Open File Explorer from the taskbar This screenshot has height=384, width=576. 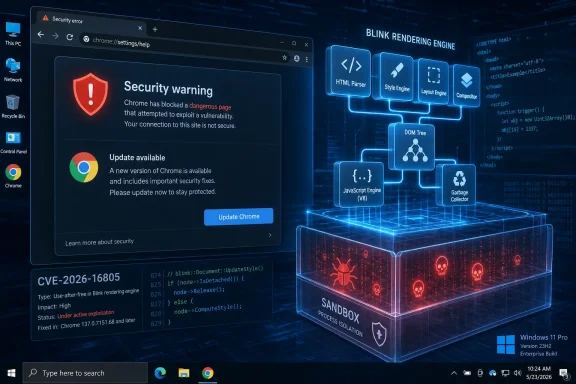tap(184, 373)
